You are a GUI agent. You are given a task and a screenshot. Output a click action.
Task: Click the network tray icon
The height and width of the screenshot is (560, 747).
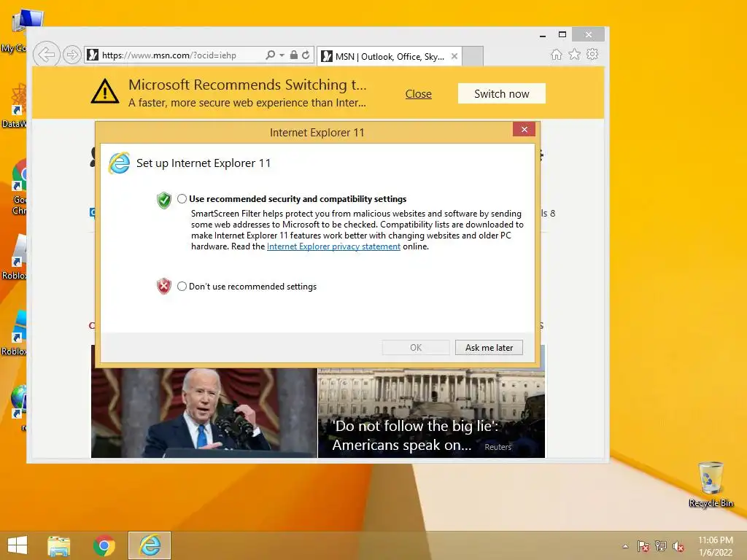point(661,546)
